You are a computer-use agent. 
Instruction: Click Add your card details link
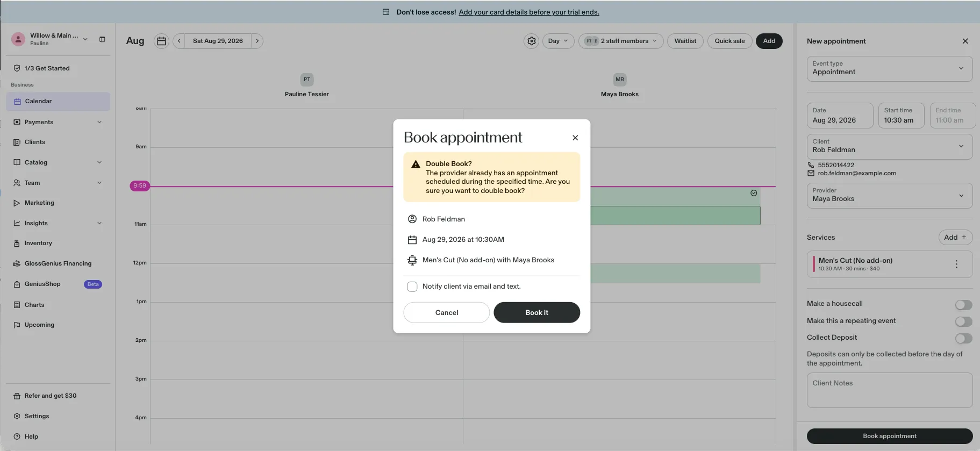coord(528,12)
